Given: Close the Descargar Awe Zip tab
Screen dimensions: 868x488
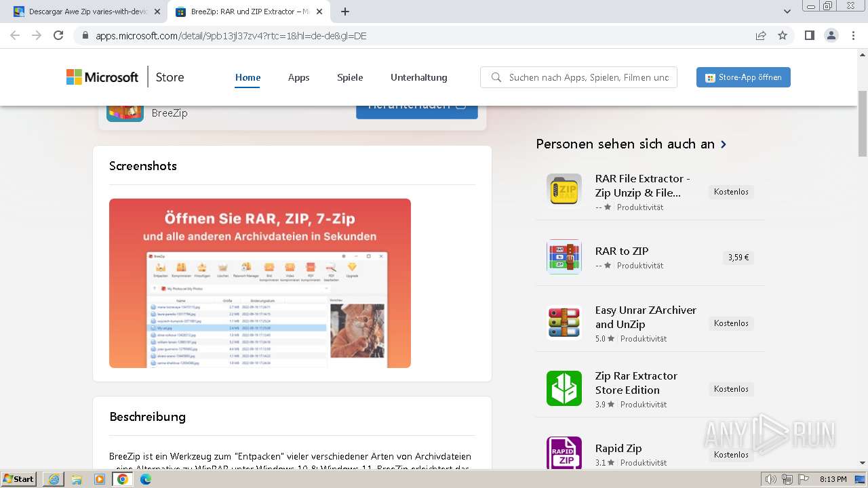Looking at the screenshot, I should (x=157, y=12).
